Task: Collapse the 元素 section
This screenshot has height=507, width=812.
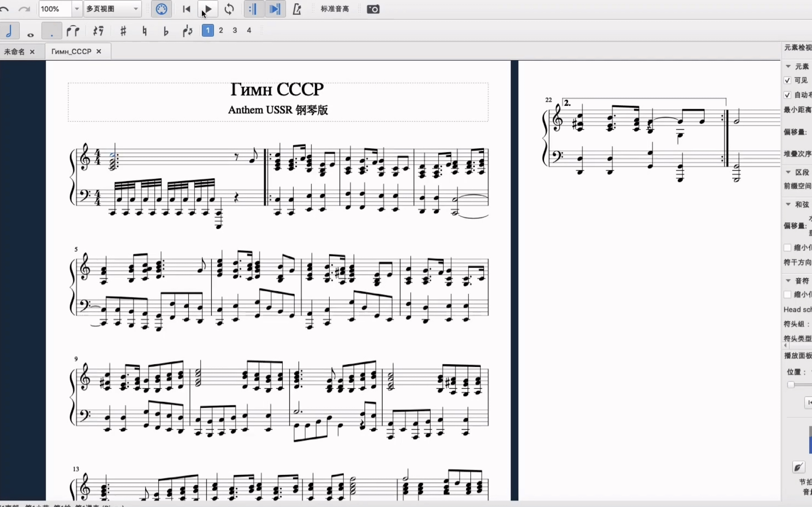Action: click(788, 66)
